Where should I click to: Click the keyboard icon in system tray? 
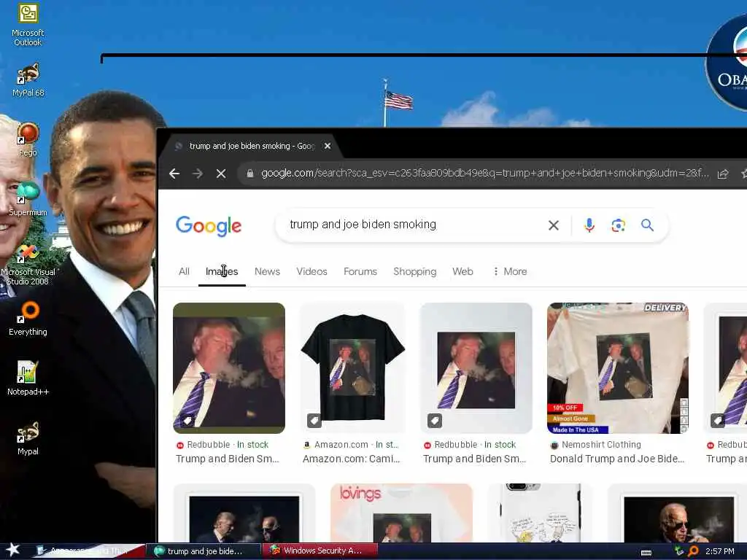[x=646, y=553]
